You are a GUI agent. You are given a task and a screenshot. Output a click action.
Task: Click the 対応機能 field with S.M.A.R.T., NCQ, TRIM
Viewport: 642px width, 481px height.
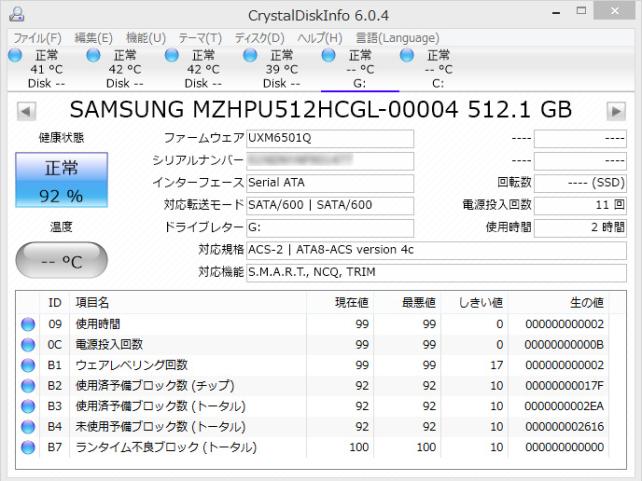pos(436,271)
